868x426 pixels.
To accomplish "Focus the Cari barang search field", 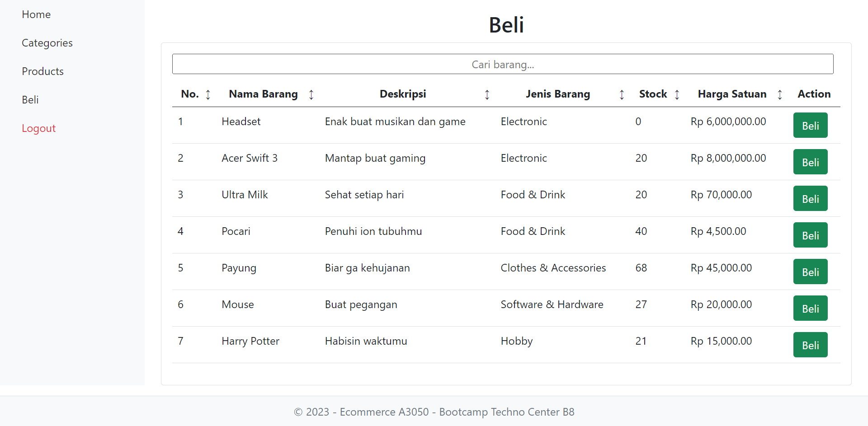I will click(x=503, y=64).
